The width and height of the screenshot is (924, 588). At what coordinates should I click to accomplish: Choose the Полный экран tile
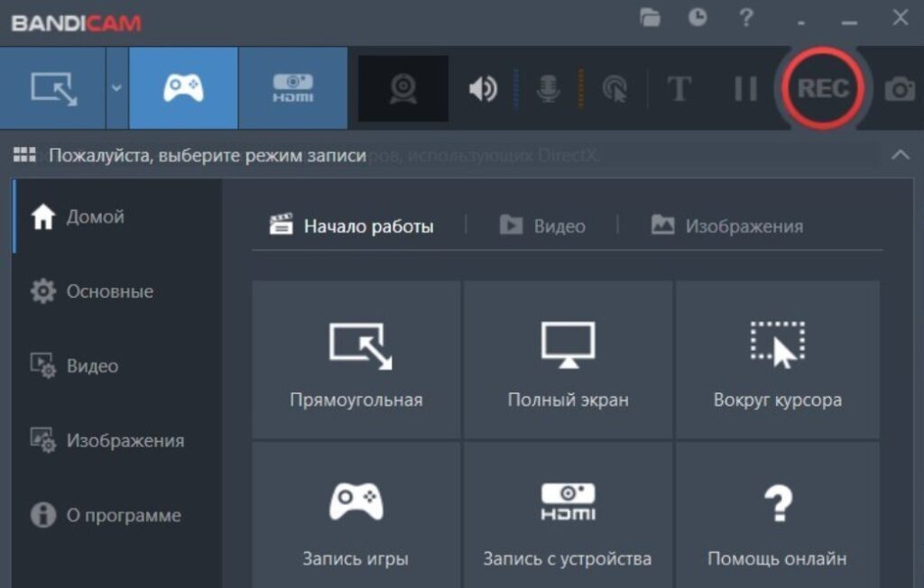tap(568, 360)
